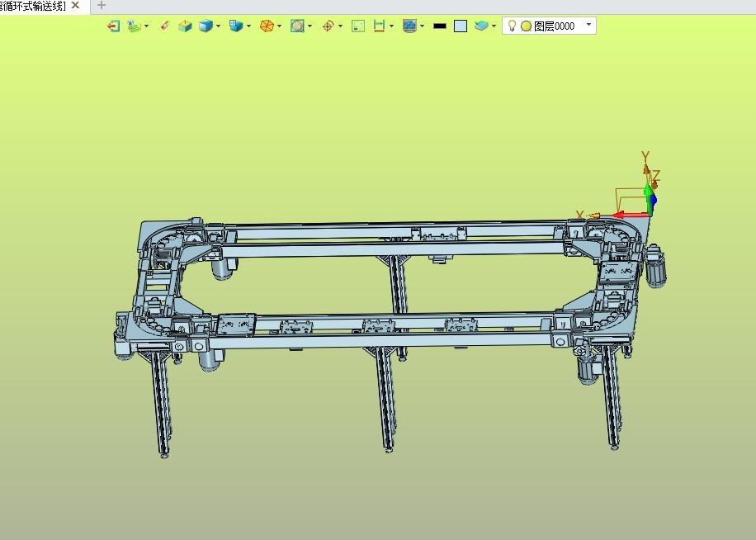This screenshot has width=756, height=540.
Task: Click the yellow-topped box view icon
Action: pos(185,26)
